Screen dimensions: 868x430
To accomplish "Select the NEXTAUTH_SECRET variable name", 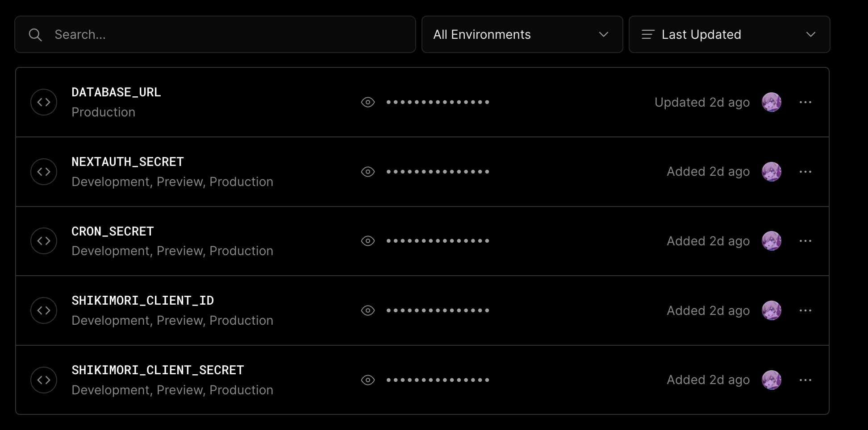I will pyautogui.click(x=128, y=161).
